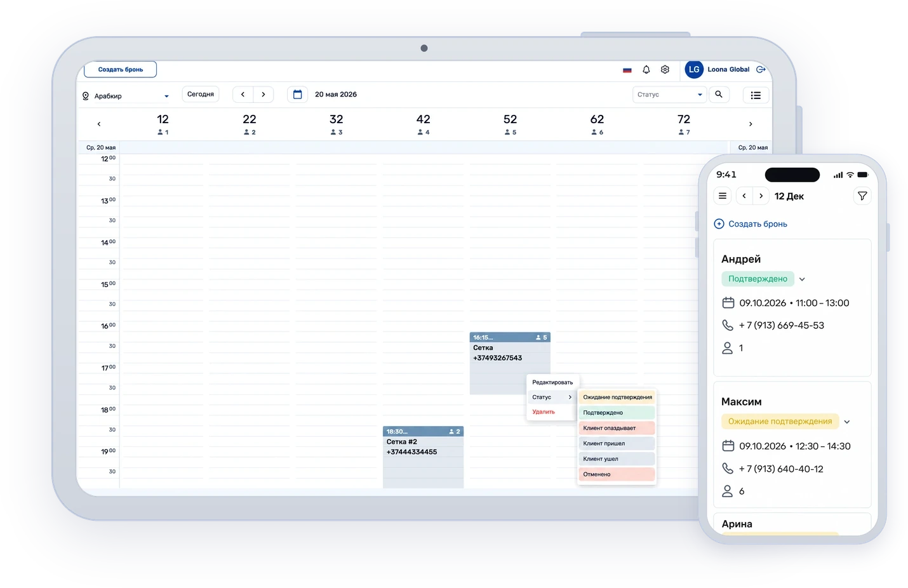Open the 18:30 Сетка #2 booking block
Viewport: 908px width, 588px height.
(x=423, y=457)
